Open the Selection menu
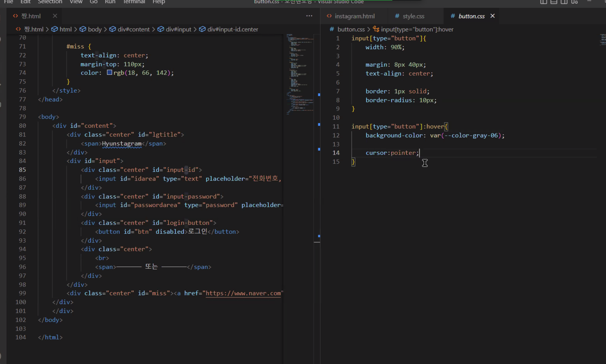 (x=50, y=2)
